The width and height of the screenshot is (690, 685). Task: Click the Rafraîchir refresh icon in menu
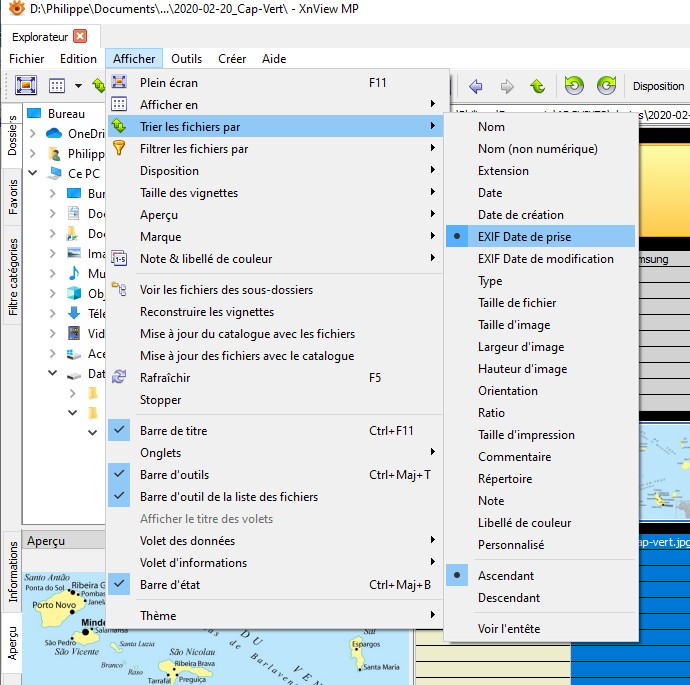120,378
